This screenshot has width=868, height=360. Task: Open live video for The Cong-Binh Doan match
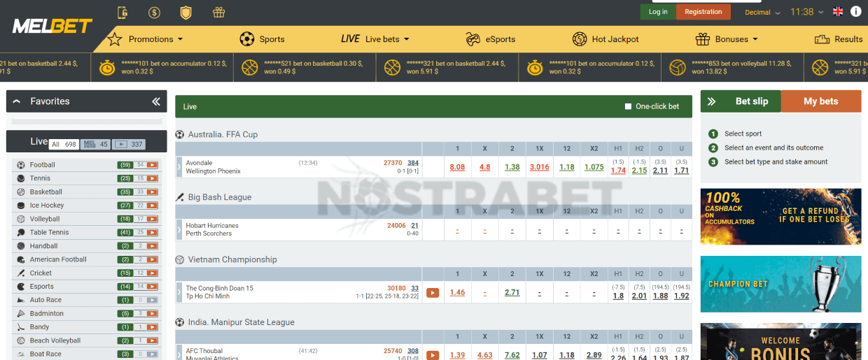[433, 292]
